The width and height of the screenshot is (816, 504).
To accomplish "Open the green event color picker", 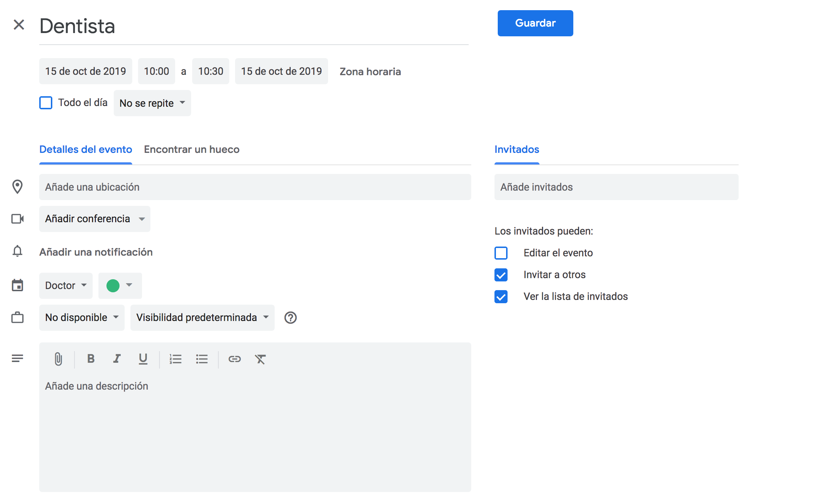I will [x=120, y=285].
